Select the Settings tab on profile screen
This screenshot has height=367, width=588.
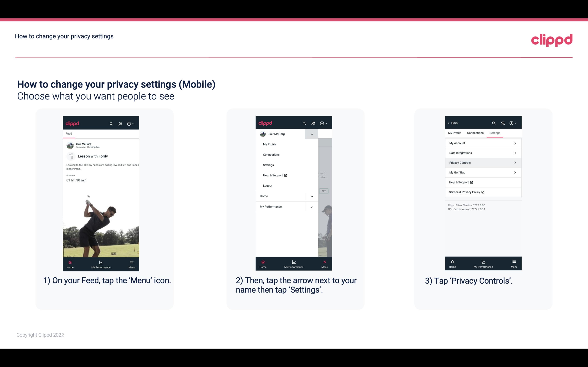[x=495, y=133]
